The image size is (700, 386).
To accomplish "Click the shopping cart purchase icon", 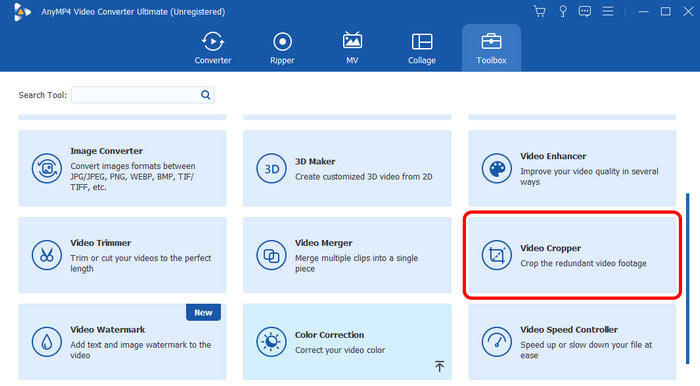I will (540, 12).
